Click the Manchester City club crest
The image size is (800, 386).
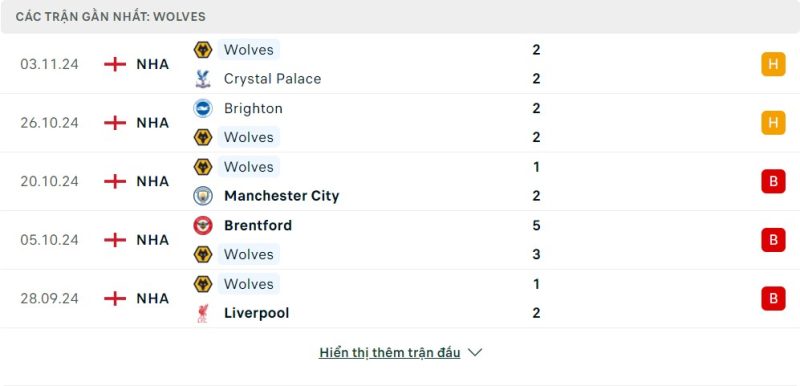pyautogui.click(x=203, y=196)
